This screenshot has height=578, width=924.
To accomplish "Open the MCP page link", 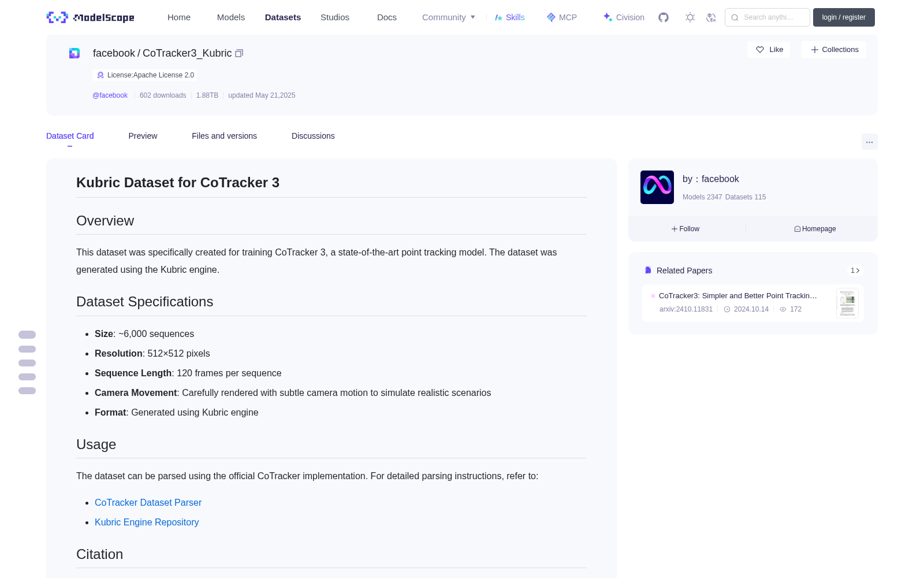I will [x=562, y=17].
